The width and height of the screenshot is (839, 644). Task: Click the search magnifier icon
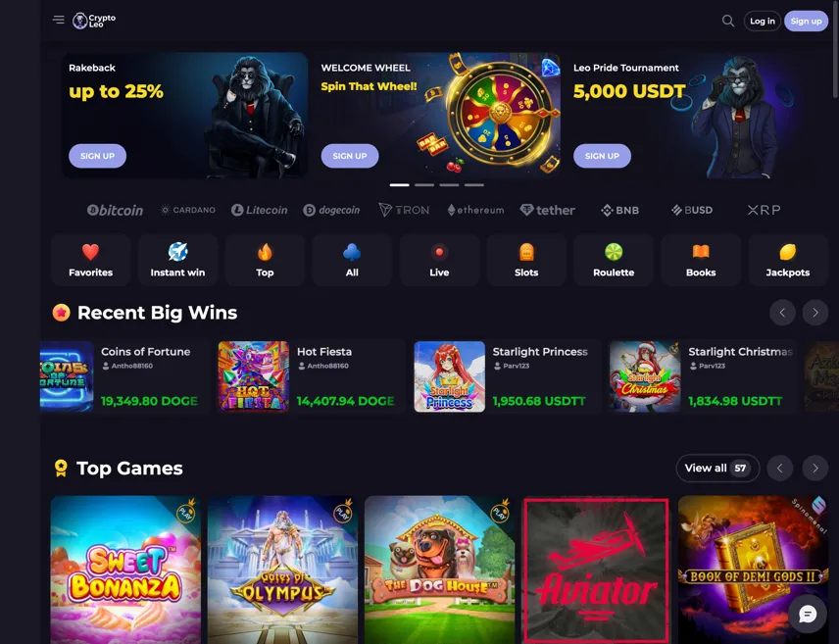(727, 21)
